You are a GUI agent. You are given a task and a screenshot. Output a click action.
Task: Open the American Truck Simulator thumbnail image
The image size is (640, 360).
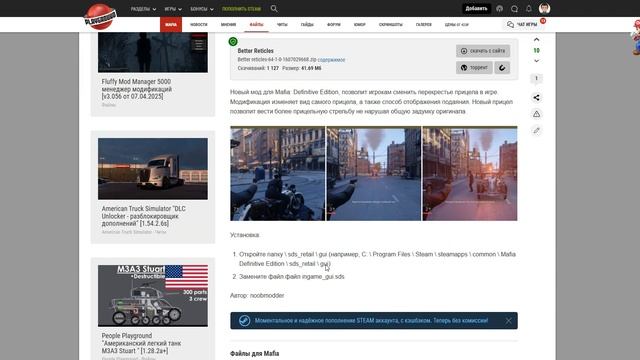(153, 169)
